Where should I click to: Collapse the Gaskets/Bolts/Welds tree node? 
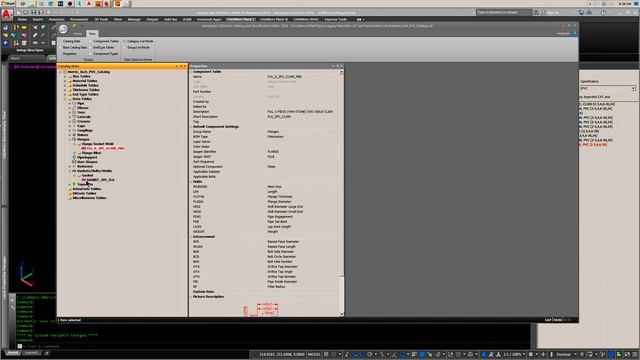click(x=70, y=171)
